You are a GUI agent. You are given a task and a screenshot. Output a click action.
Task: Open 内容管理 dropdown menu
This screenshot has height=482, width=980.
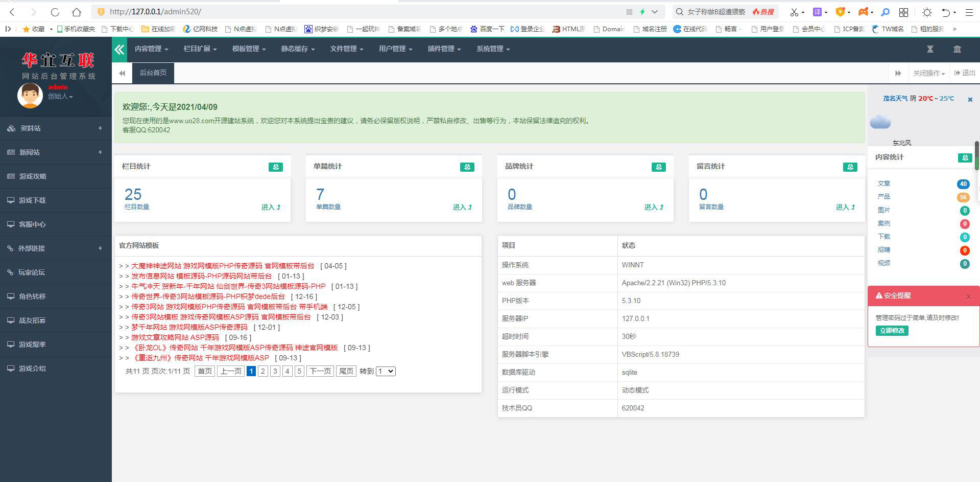[151, 49]
